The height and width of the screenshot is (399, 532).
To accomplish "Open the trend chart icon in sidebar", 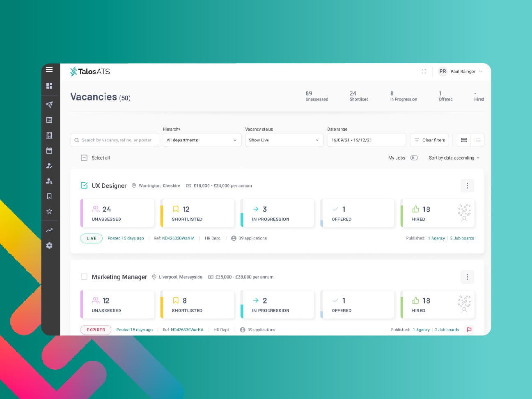I will (x=49, y=230).
